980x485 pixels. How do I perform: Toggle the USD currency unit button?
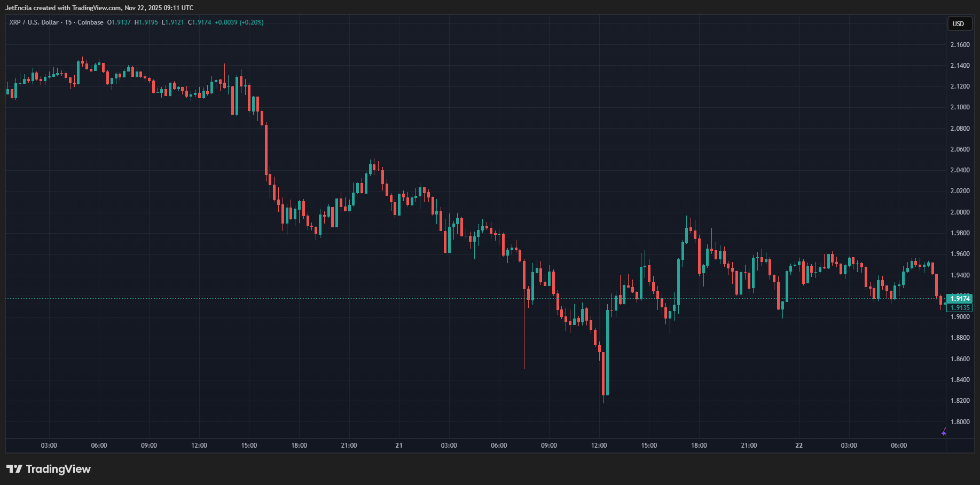coord(959,23)
